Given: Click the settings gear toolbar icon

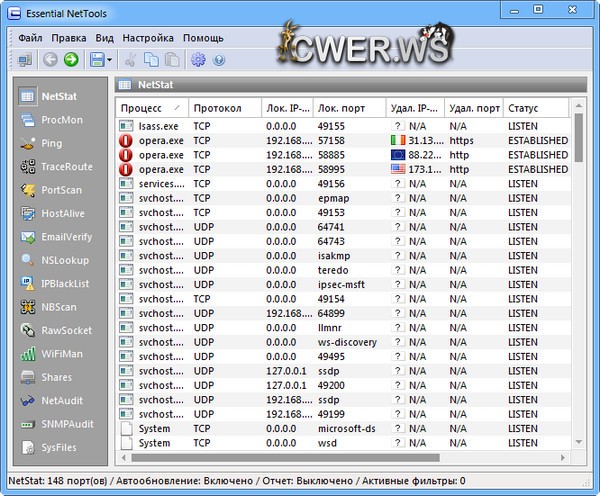Looking at the screenshot, I should pos(198,60).
